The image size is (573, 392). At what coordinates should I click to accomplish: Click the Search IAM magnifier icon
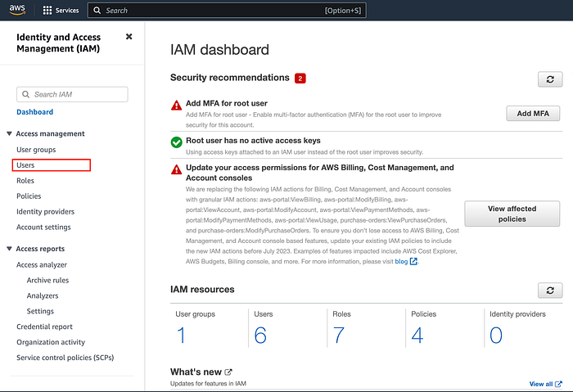[x=25, y=94]
